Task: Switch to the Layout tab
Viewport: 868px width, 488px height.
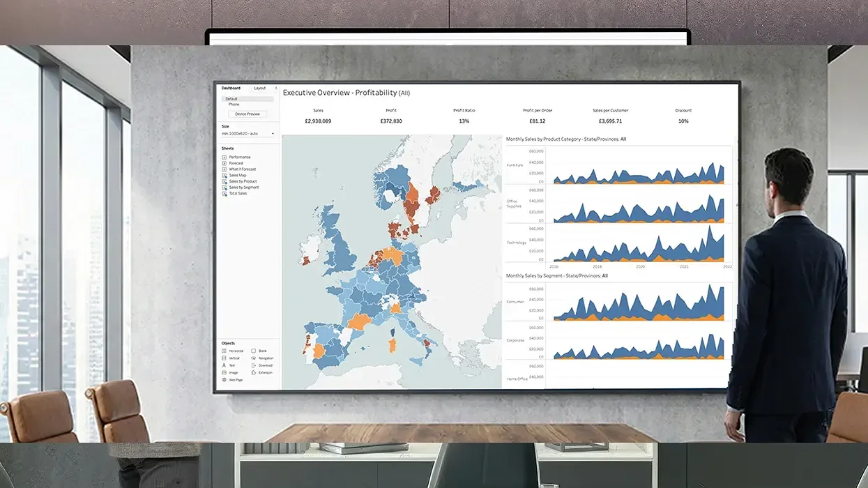Action: point(260,88)
